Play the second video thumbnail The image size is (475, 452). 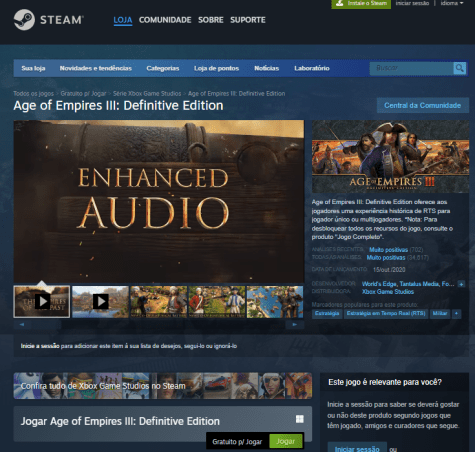pos(100,302)
